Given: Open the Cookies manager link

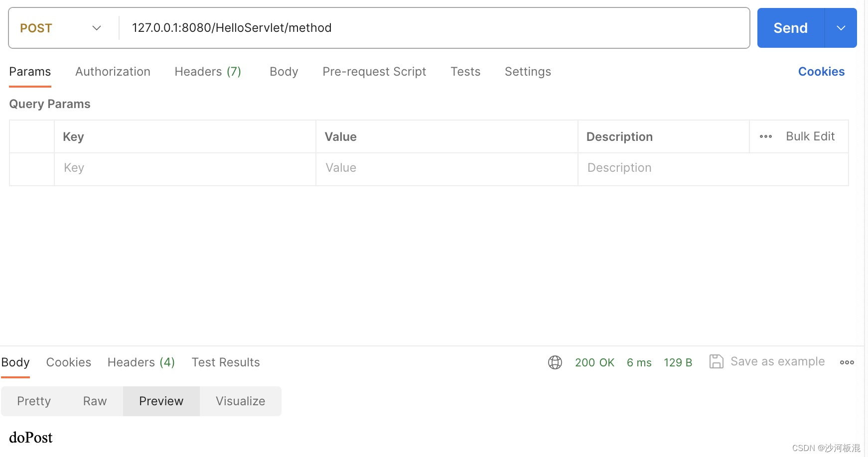Looking at the screenshot, I should 821,72.
